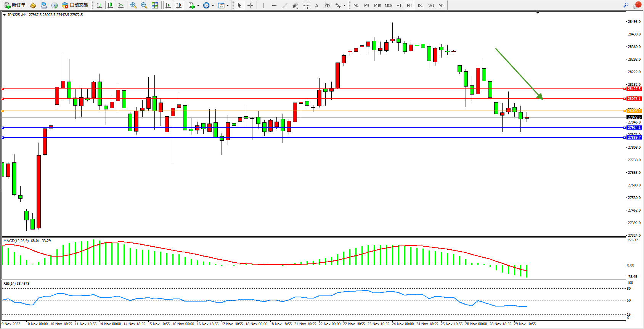The height and width of the screenshot is (329, 644).
Task: Open search with magnifier icon
Action: [626, 5]
